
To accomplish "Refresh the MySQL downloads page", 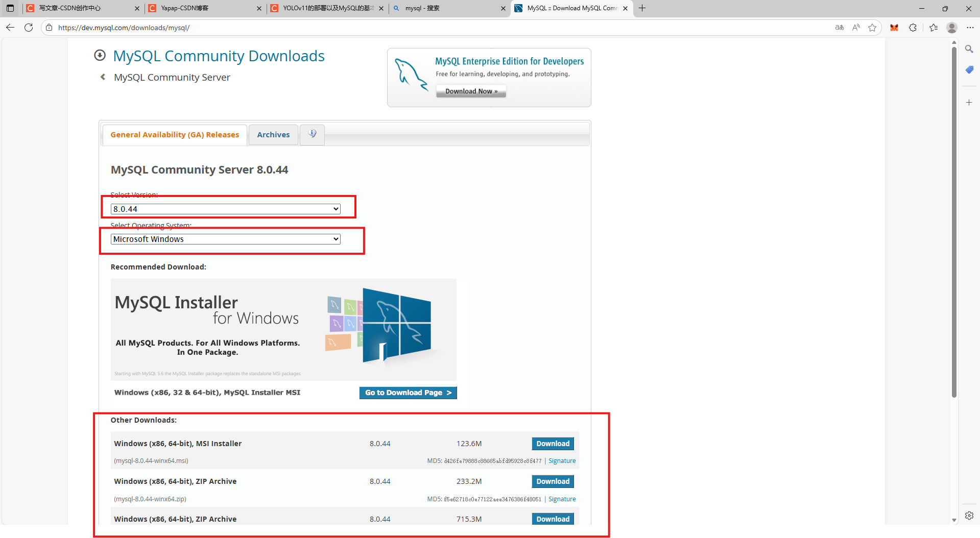I will coord(29,28).
